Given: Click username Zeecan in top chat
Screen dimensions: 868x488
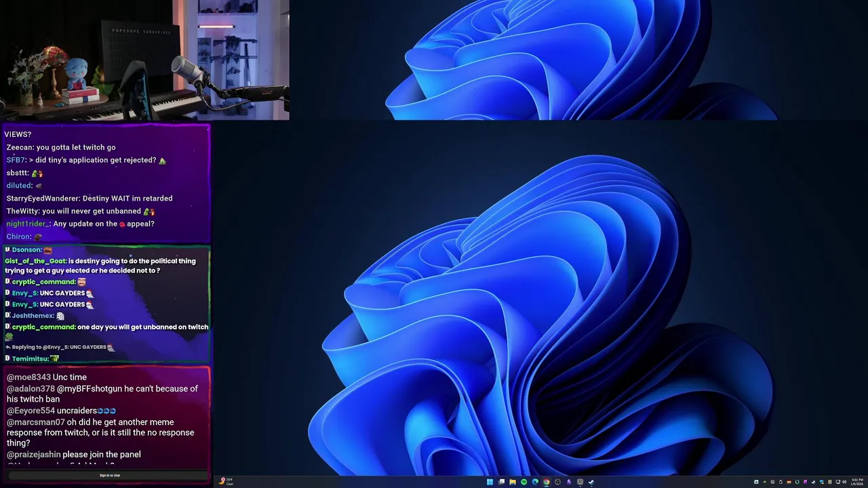Looking at the screenshot, I should [x=20, y=148].
